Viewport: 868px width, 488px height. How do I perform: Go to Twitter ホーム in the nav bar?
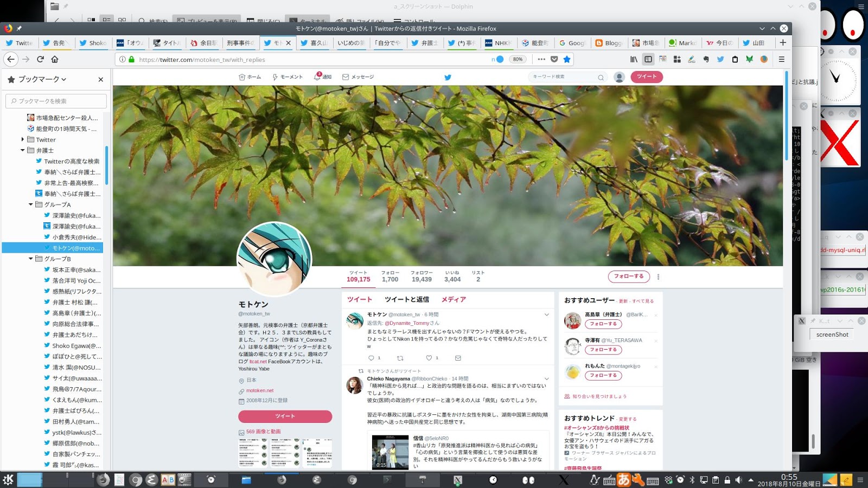click(250, 77)
